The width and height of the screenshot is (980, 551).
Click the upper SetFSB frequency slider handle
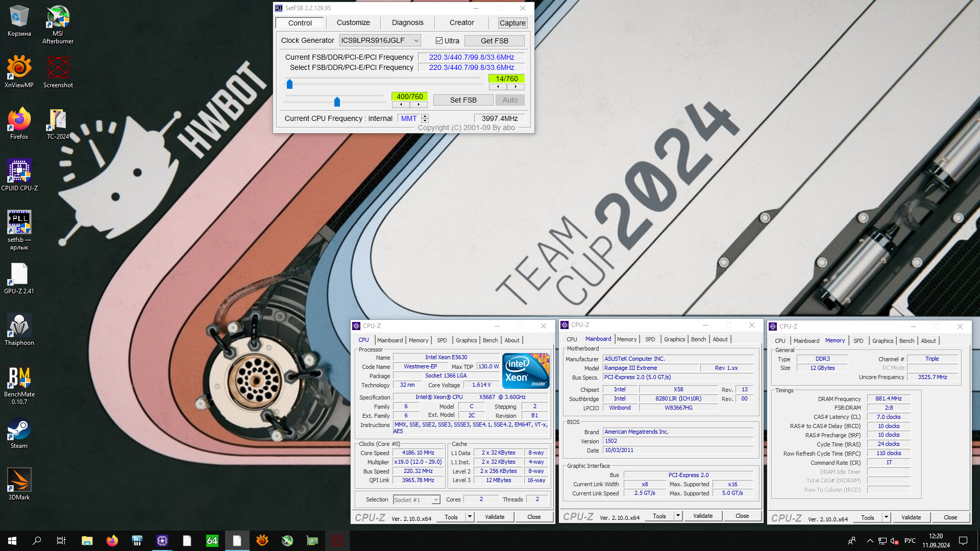point(289,84)
